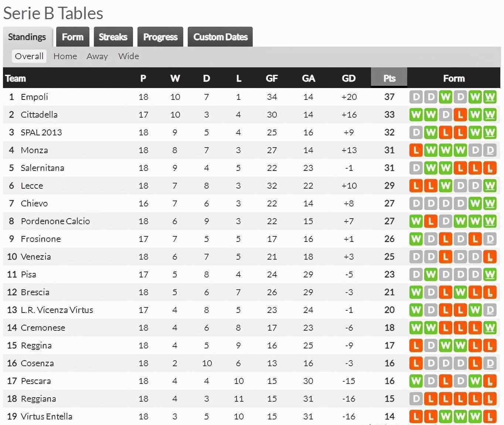Screen dimensions: 504x425
Task: Select the Wide table view
Action: (129, 56)
